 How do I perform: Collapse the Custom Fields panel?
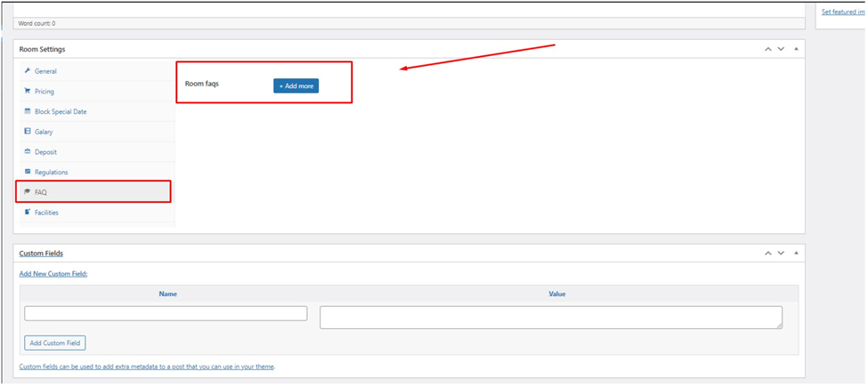pos(796,254)
